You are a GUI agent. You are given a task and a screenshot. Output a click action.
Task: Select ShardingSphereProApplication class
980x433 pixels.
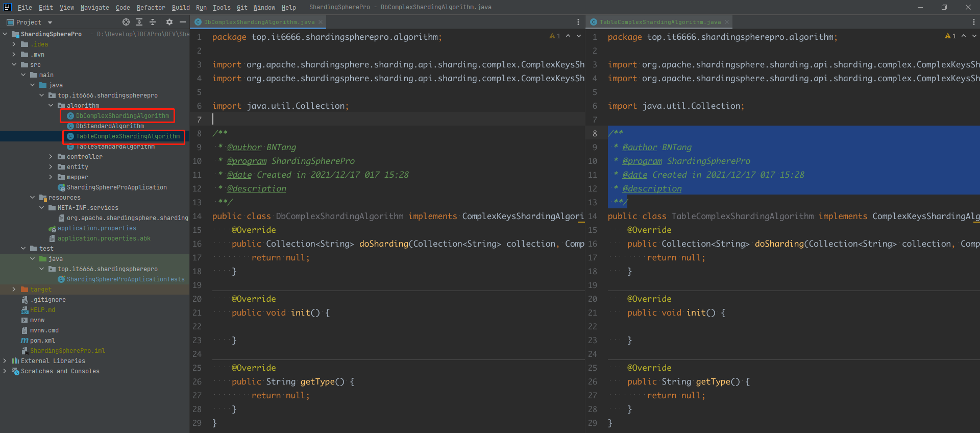tap(117, 187)
